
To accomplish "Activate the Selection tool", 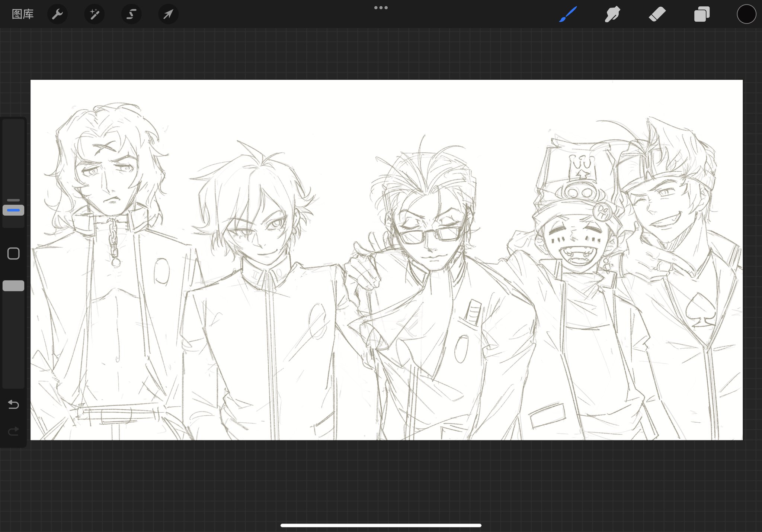I will tap(131, 14).
